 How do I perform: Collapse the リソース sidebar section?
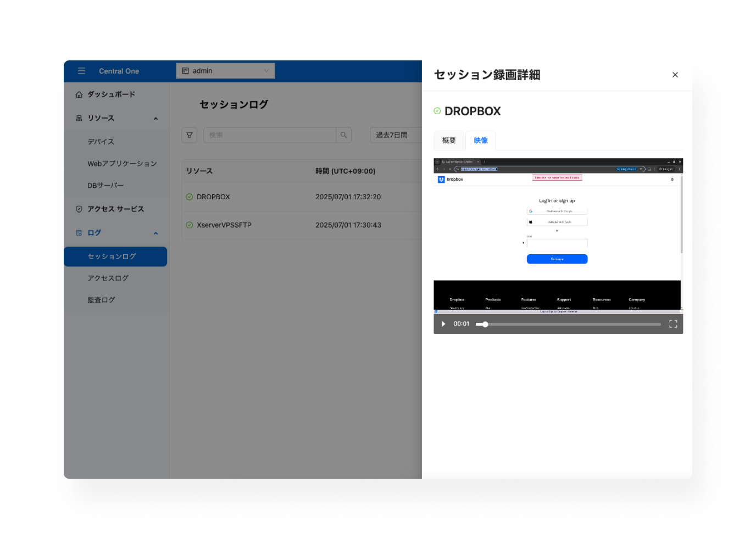155,119
